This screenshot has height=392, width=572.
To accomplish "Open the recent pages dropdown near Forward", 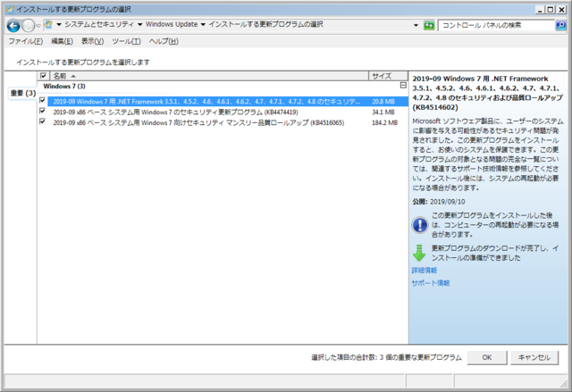I will [38, 26].
